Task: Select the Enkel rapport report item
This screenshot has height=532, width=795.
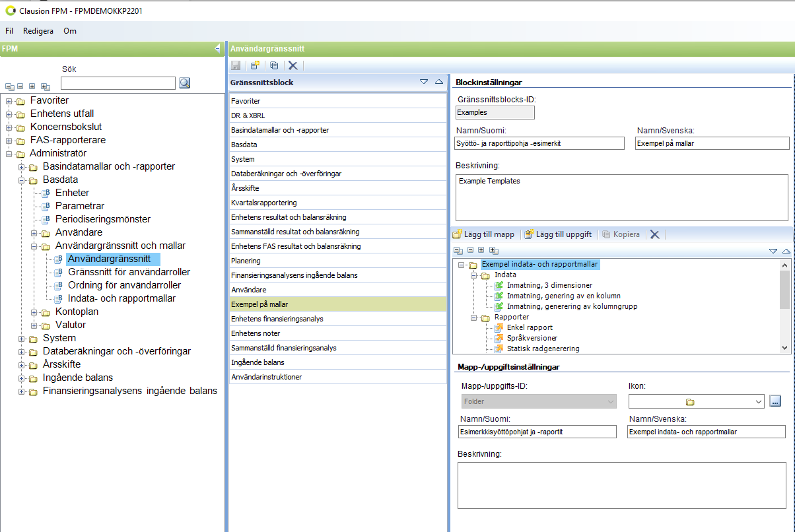Action: (x=530, y=327)
